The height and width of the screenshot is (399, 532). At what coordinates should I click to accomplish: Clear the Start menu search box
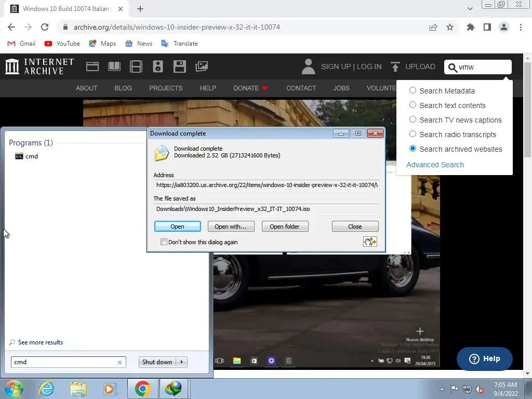pos(119,362)
